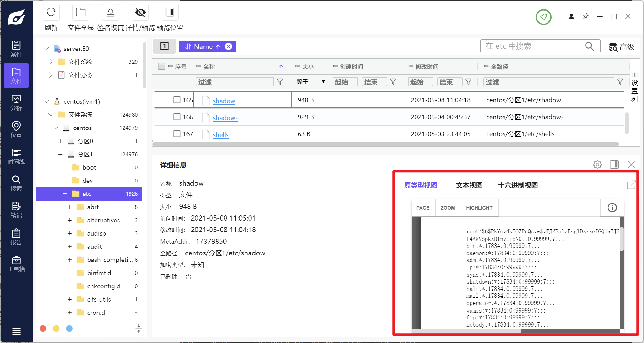Open the shadow file link
The width and height of the screenshot is (644, 343).
224,101
